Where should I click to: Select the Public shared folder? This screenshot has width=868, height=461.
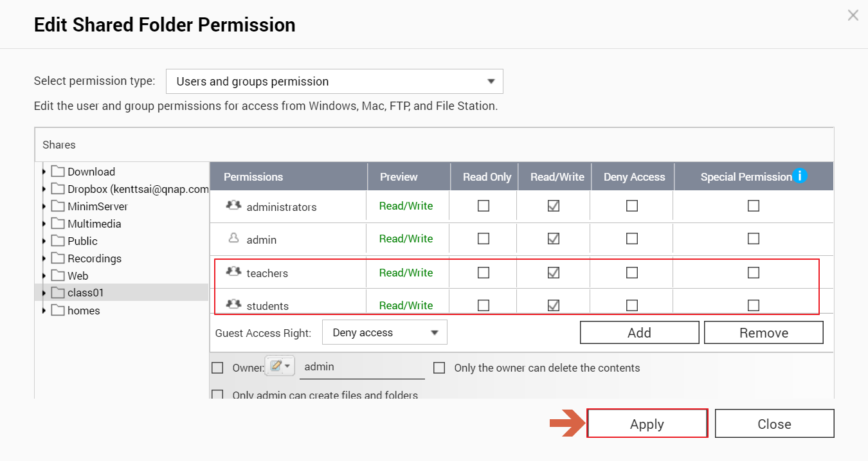[x=82, y=241]
